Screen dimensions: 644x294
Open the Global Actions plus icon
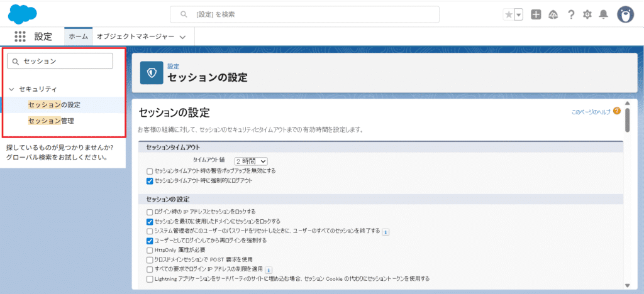[536, 14]
